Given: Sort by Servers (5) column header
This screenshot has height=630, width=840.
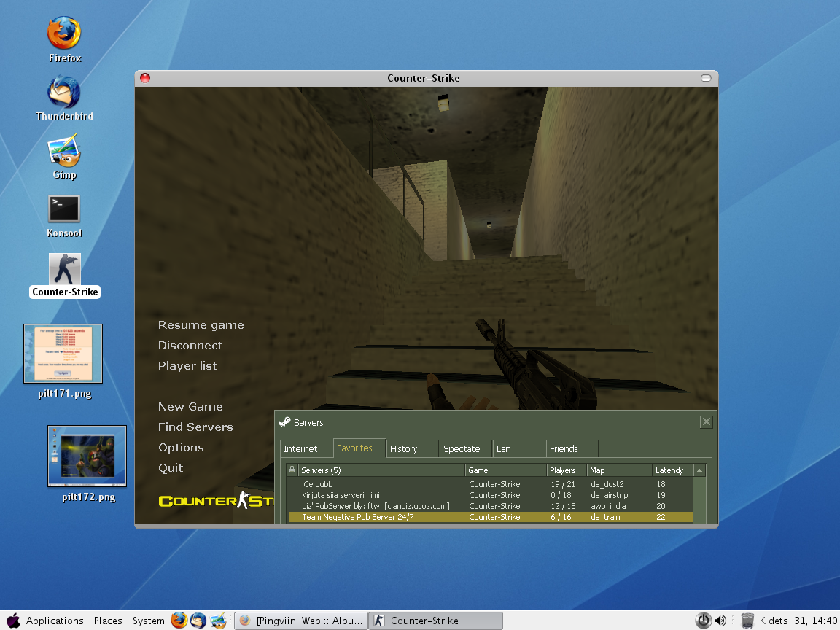Looking at the screenshot, I should (381, 470).
